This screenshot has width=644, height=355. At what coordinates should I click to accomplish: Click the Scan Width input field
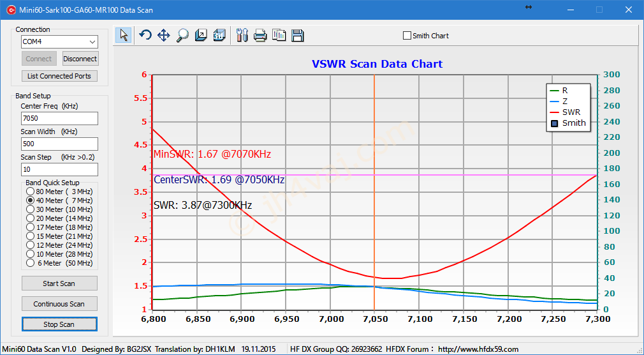pos(59,144)
